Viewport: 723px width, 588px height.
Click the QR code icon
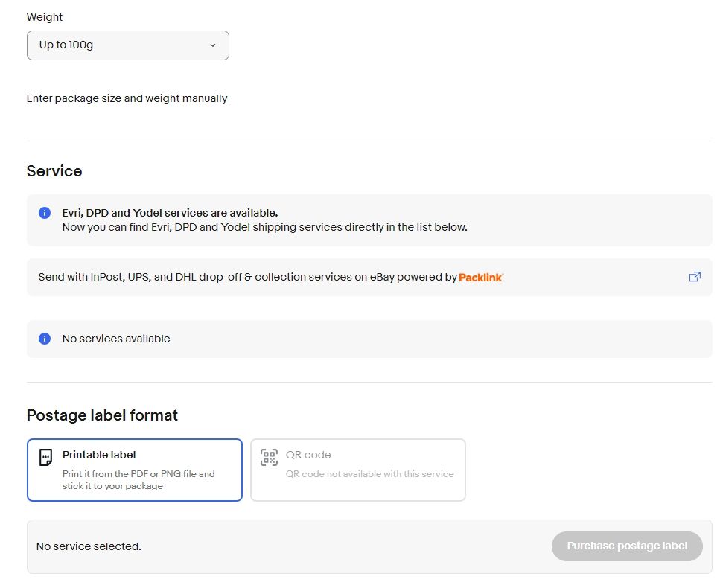coord(269,457)
